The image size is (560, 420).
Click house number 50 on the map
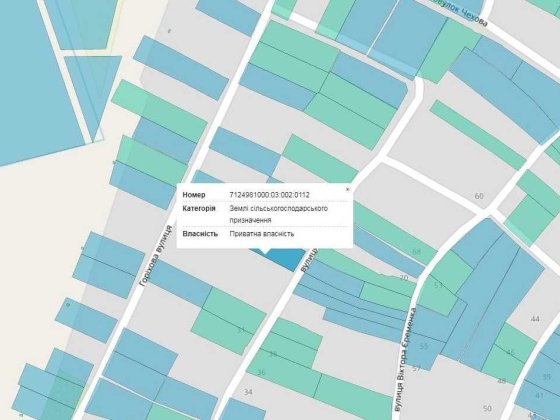[x=487, y=408]
